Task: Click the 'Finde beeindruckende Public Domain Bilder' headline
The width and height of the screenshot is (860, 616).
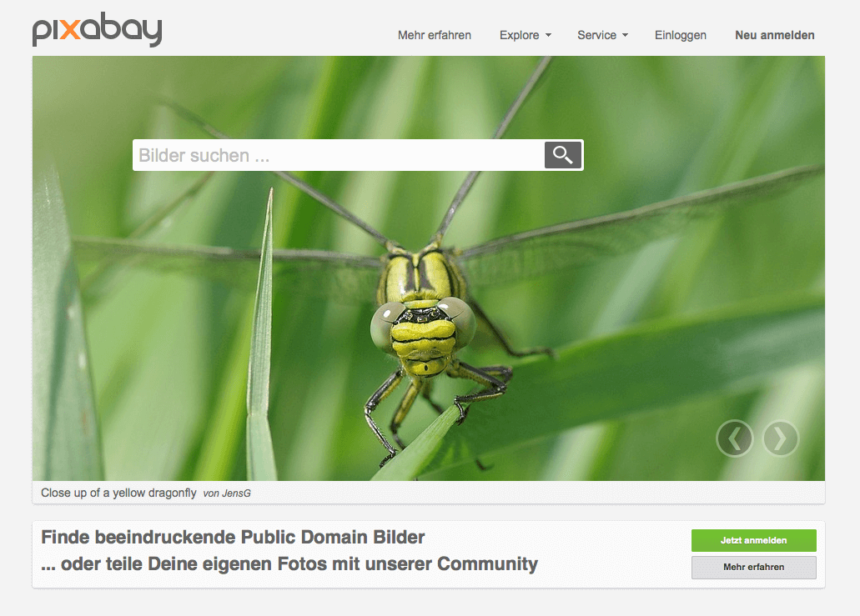Action: coord(233,537)
